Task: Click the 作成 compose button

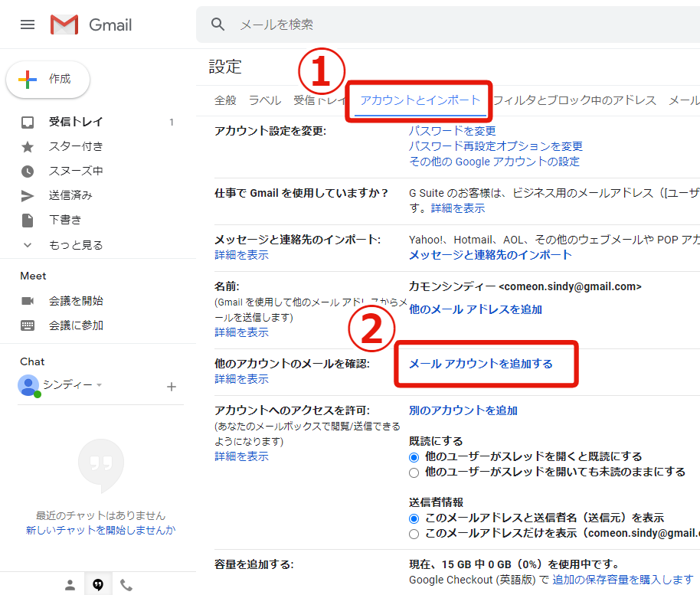Action: [x=48, y=79]
